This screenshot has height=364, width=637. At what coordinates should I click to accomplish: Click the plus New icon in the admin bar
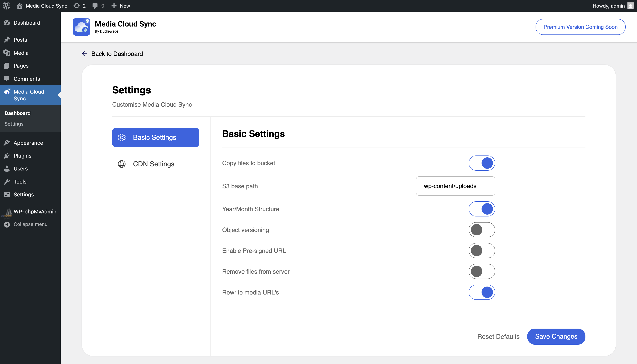point(114,6)
